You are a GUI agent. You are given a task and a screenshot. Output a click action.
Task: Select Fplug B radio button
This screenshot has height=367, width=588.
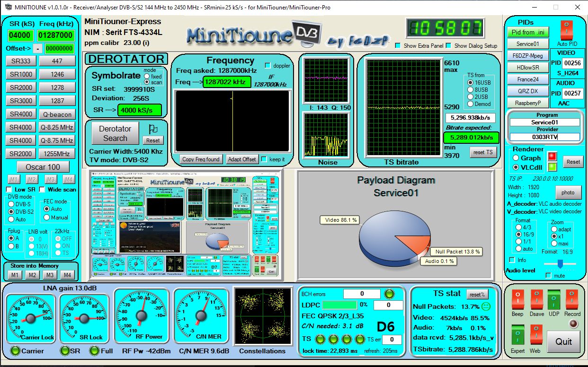(11, 246)
